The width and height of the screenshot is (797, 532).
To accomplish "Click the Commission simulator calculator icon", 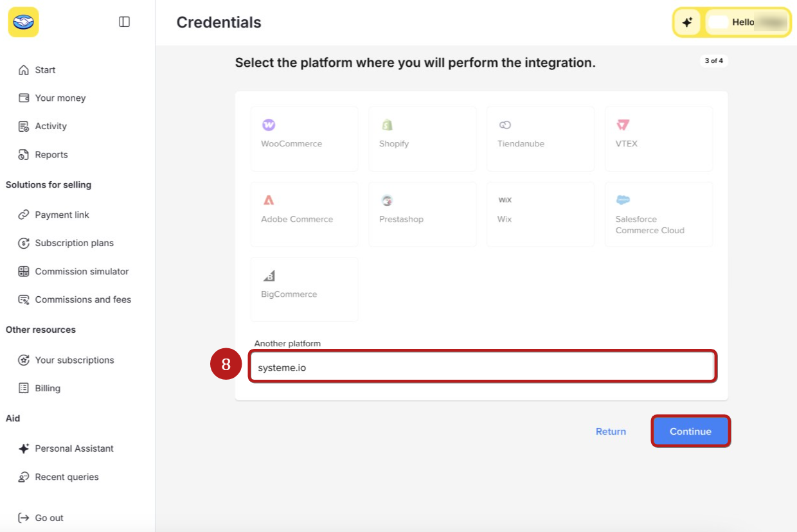I will pos(24,272).
